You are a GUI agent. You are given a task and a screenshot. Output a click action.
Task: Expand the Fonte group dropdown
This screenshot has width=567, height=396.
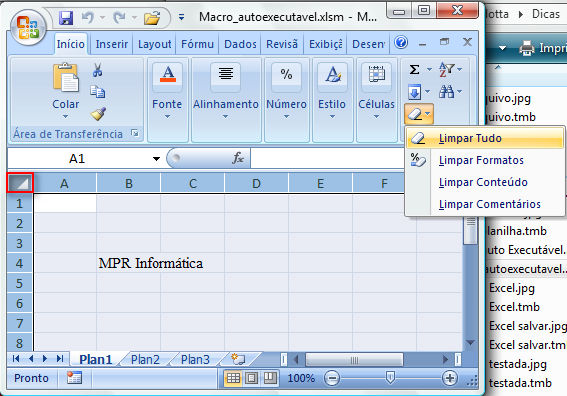click(167, 116)
